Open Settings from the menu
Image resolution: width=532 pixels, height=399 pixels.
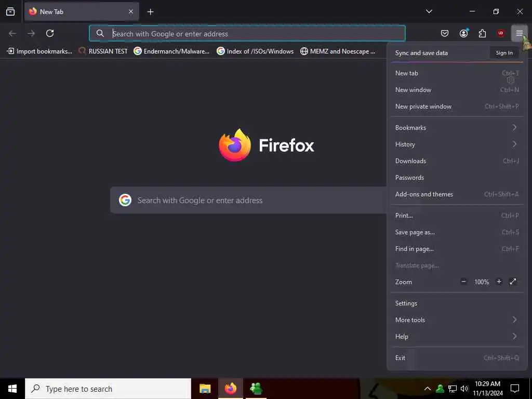[x=457, y=303]
